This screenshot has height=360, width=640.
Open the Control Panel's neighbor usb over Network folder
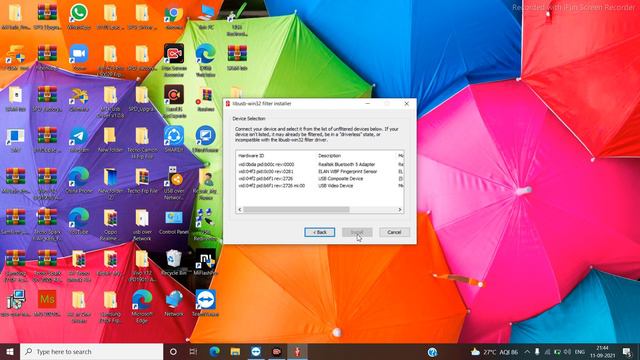(x=142, y=224)
